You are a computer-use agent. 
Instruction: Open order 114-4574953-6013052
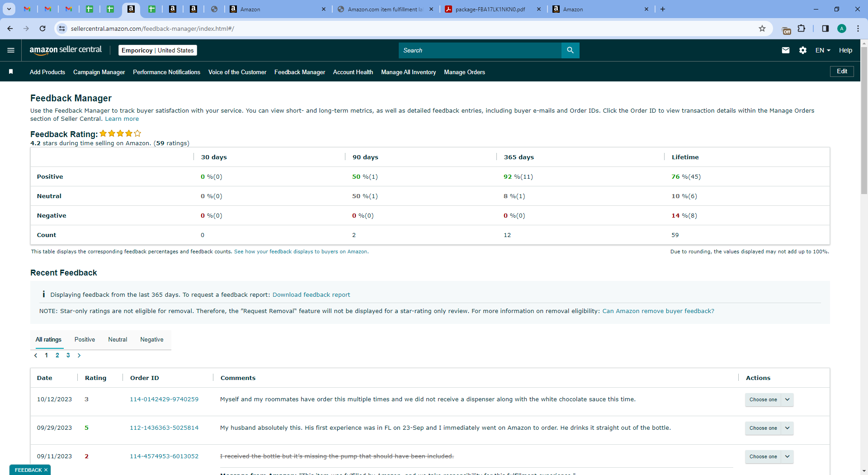(164, 456)
